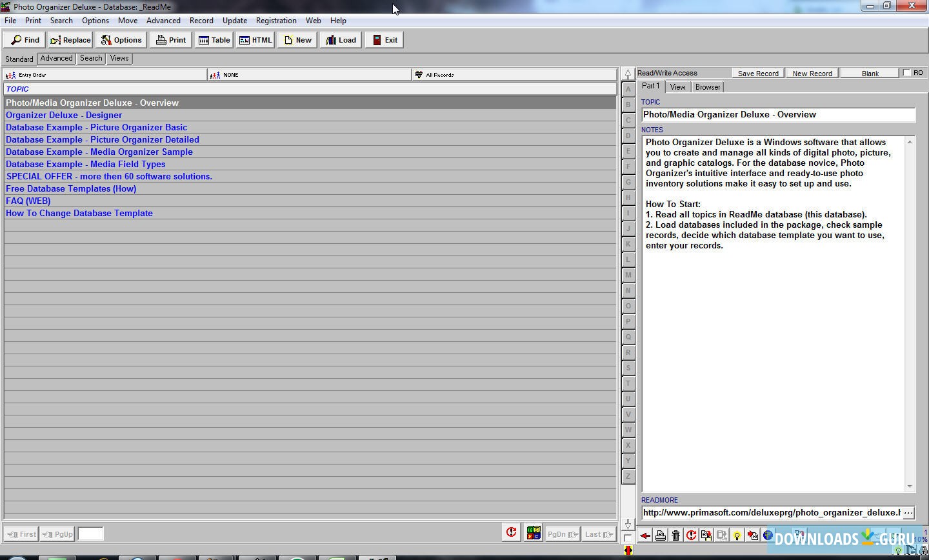Click the printer icon in the record toolbar

pyautogui.click(x=661, y=535)
